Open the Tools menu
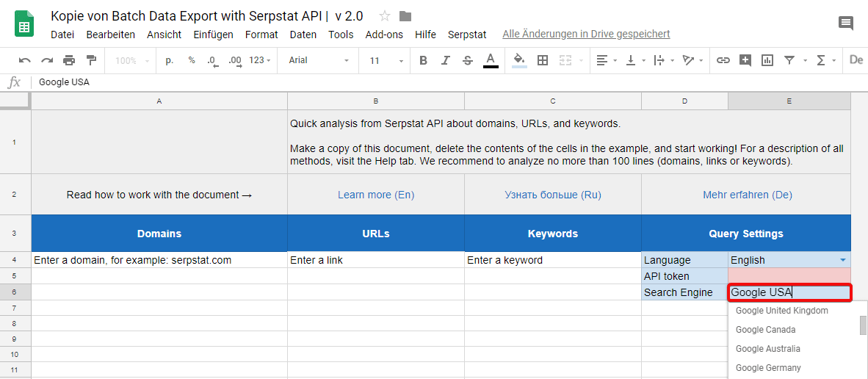This screenshot has width=868, height=379. click(341, 35)
